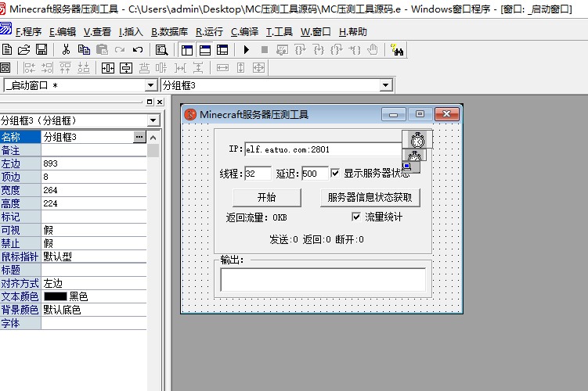The height and width of the screenshot is (391, 588).
Task: Save the program with floppy disk icon
Action: coord(41,49)
